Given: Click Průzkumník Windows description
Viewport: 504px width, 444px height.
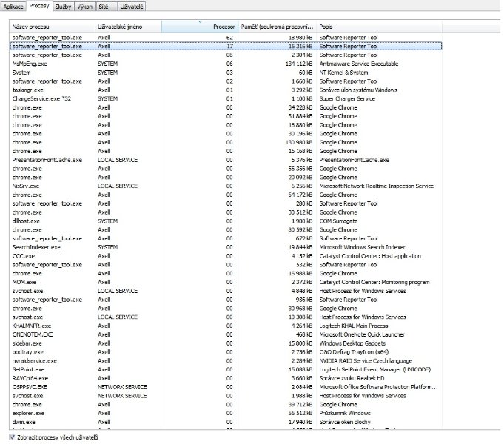Looking at the screenshot, I should click(345, 413).
